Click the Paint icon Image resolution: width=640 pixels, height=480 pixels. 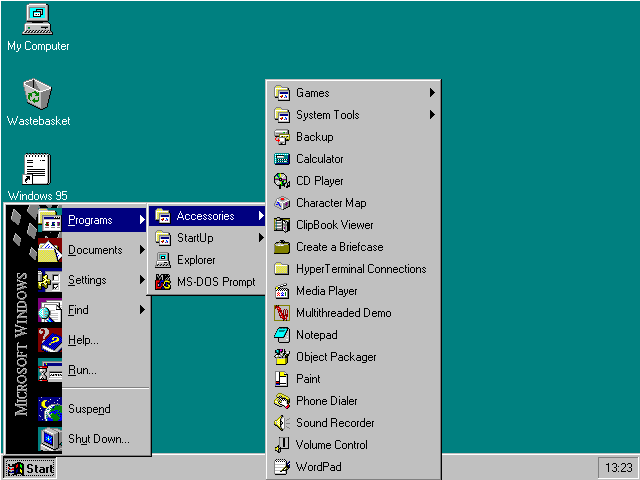[282, 379]
